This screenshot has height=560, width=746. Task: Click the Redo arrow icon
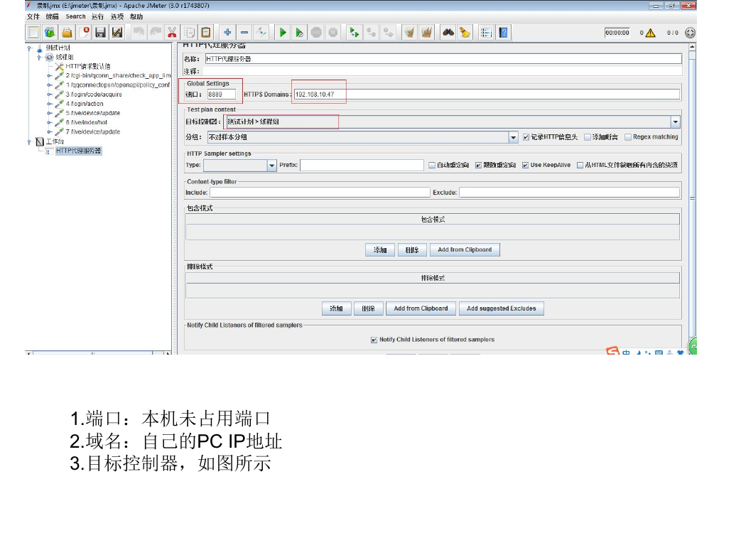pos(156,33)
